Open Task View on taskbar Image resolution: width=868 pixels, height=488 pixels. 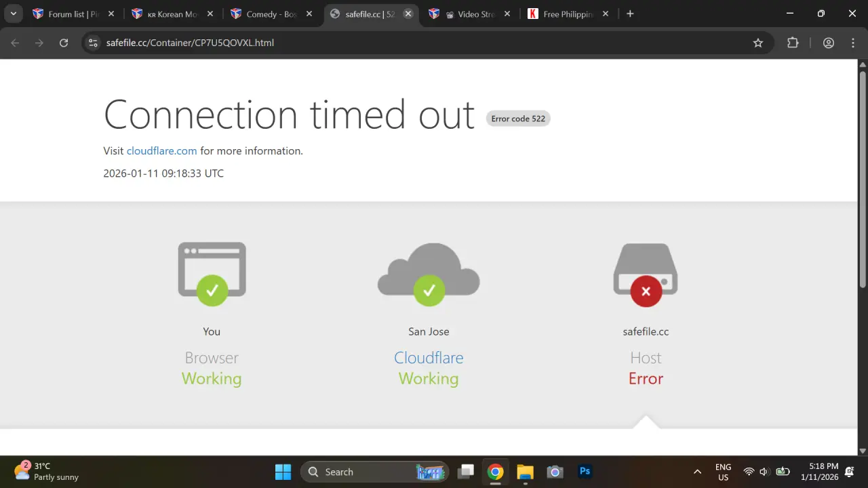tap(466, 472)
